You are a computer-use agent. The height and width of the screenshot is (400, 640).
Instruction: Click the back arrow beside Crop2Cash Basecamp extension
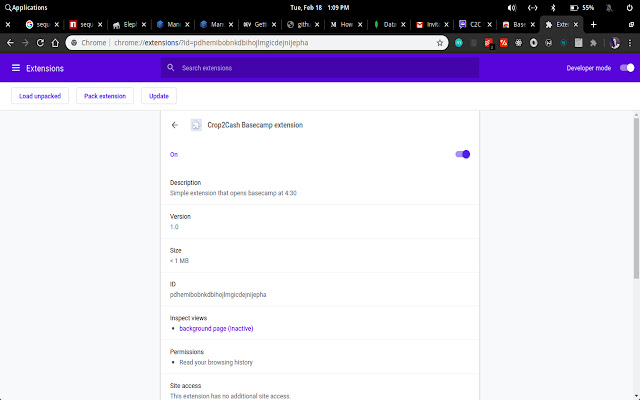175,125
